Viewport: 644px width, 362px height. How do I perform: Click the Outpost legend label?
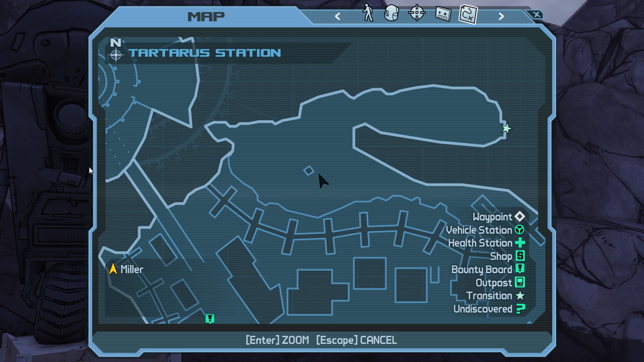click(494, 283)
